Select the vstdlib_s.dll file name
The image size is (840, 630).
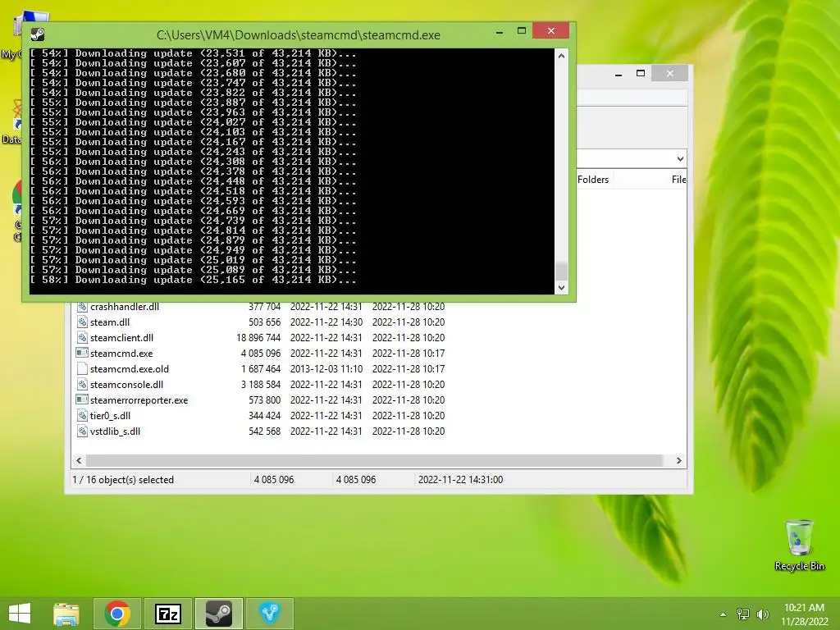[115, 431]
